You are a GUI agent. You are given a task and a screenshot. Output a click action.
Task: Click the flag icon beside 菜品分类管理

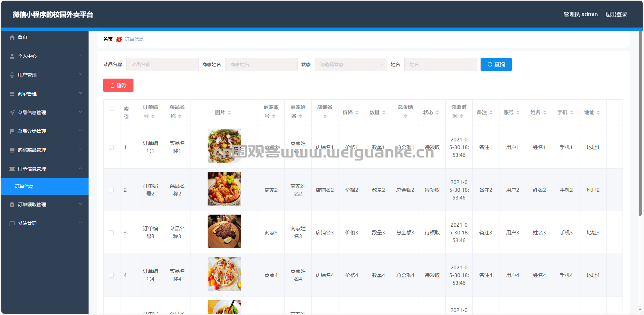point(12,131)
